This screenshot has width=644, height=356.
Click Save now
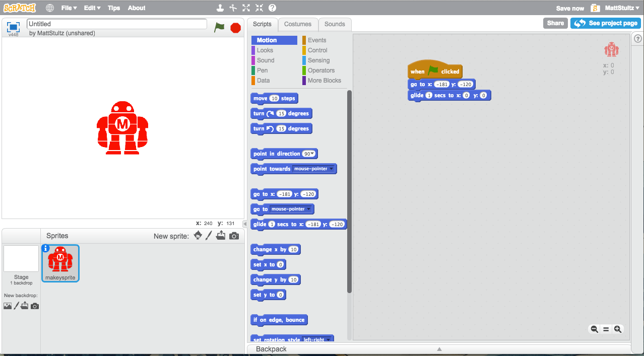(x=570, y=8)
